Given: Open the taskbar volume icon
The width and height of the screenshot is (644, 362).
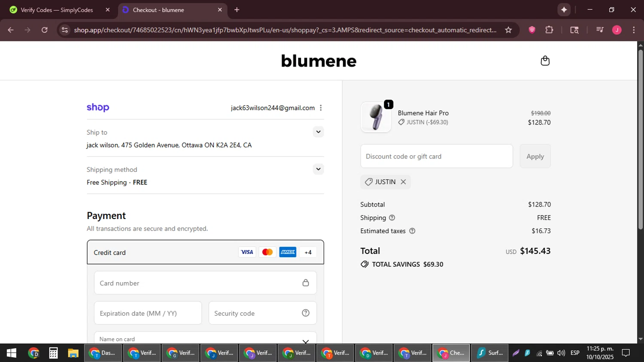Looking at the screenshot, I should (561, 353).
